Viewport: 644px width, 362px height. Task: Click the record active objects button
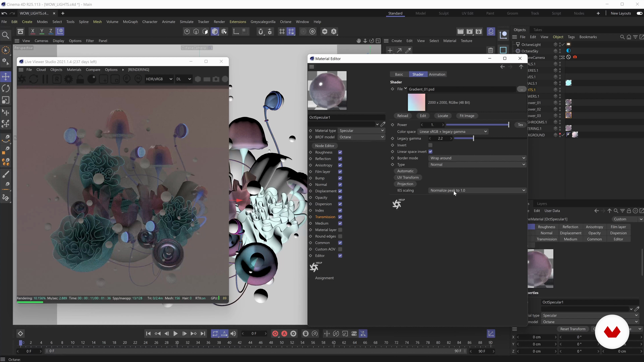[x=275, y=334]
